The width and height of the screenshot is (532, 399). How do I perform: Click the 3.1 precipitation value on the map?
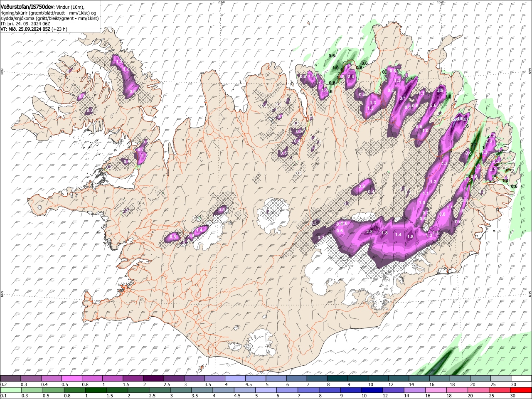[x=402, y=98]
